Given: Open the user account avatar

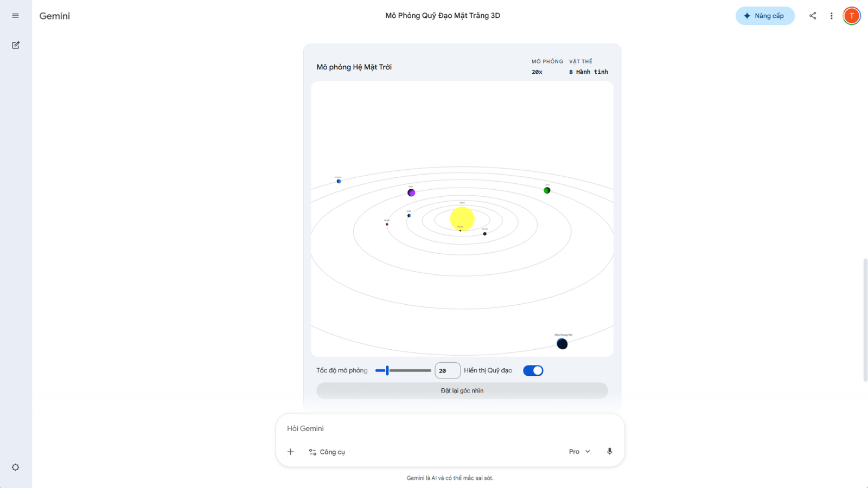Looking at the screenshot, I should pyautogui.click(x=851, y=16).
